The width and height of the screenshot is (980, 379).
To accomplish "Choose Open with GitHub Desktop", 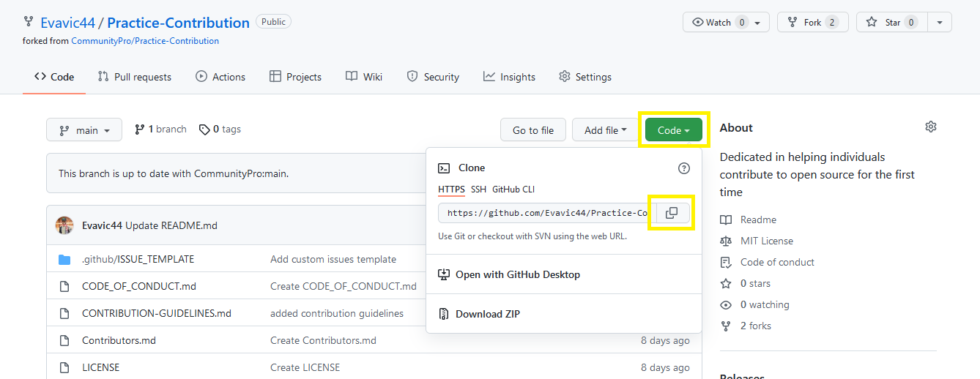I will 517,274.
